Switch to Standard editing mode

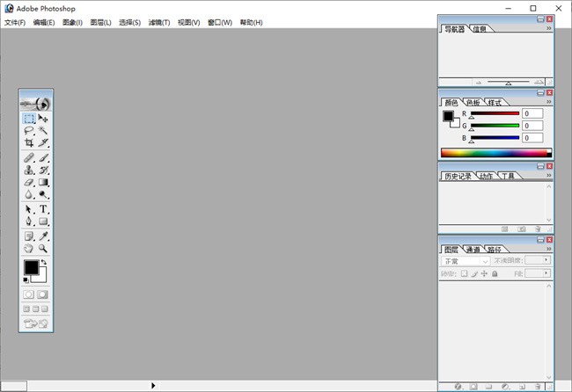[x=29, y=294]
